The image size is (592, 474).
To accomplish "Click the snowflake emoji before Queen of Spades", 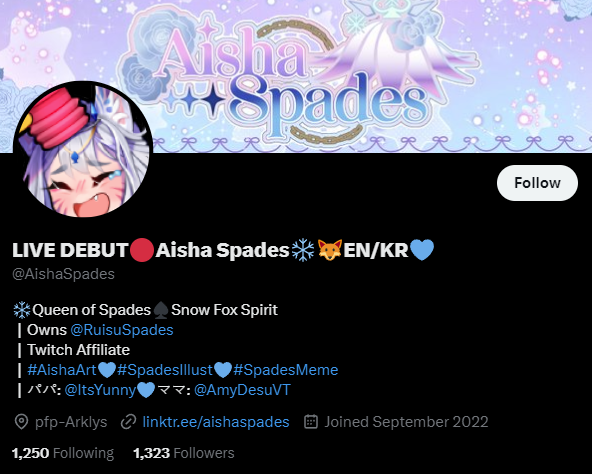I will tap(22, 310).
